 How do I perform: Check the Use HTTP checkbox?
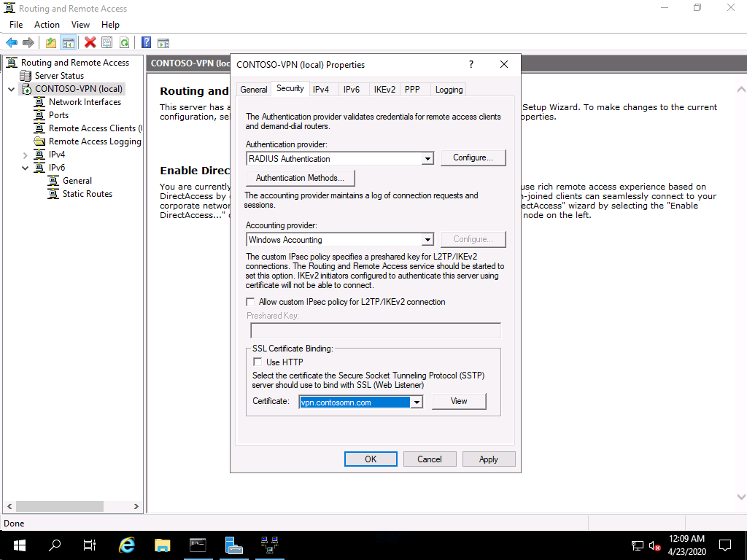[x=258, y=362]
